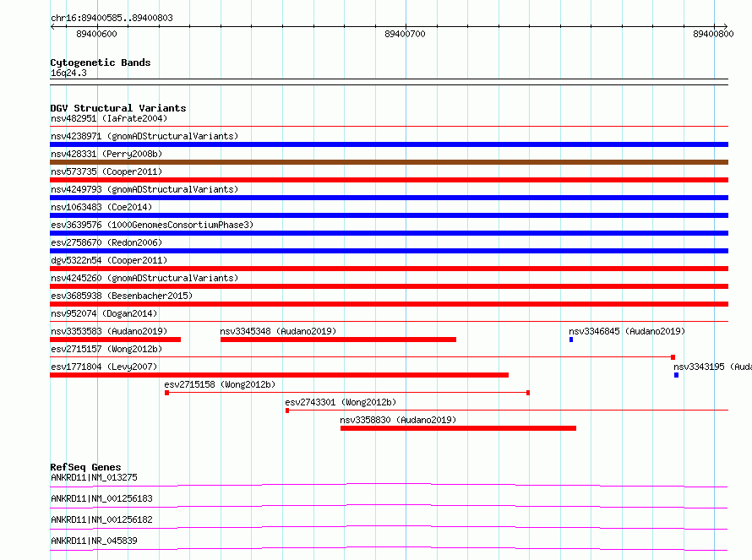The height and width of the screenshot is (560, 752).
Task: Click the small blue marker under nsv3346845
Action: 571,340
